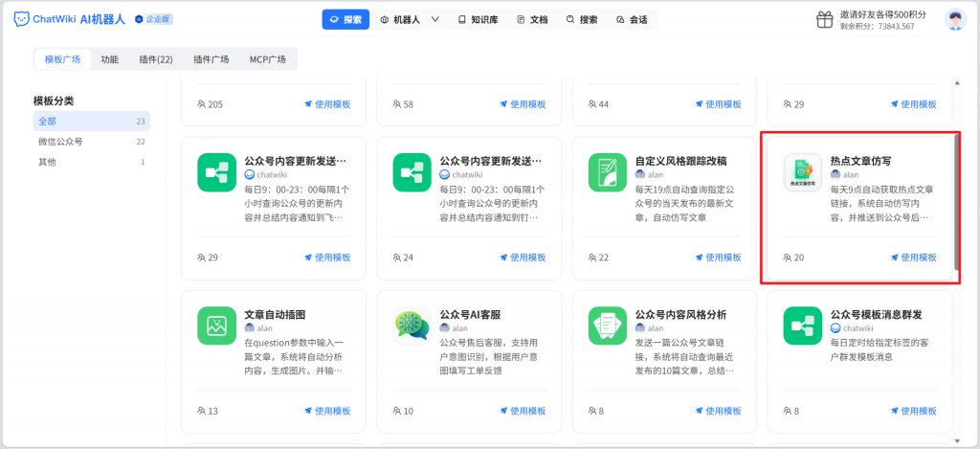
Task: Click the 模板分类 heading
Action: pyautogui.click(x=54, y=101)
